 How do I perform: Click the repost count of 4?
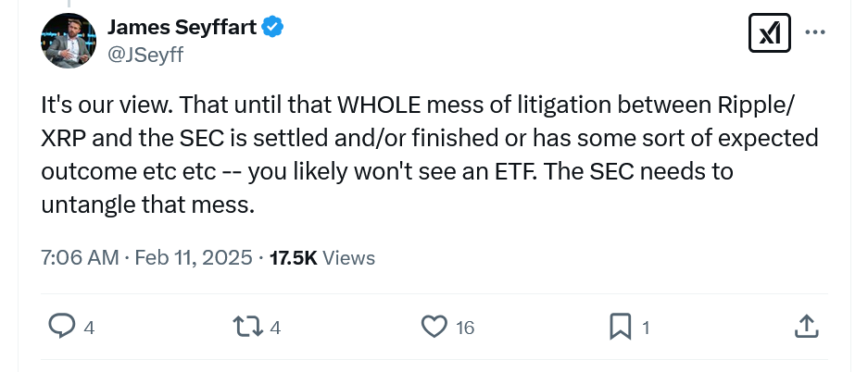tap(275, 327)
